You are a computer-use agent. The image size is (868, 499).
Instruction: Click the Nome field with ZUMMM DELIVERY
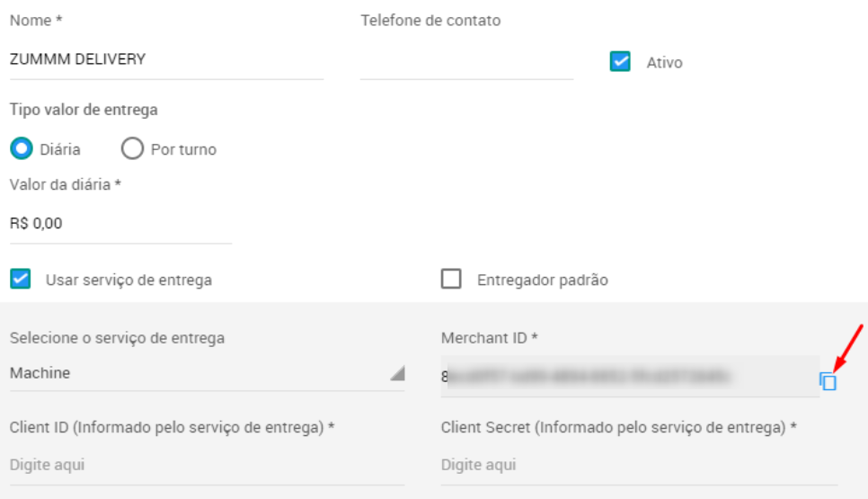[x=166, y=60]
